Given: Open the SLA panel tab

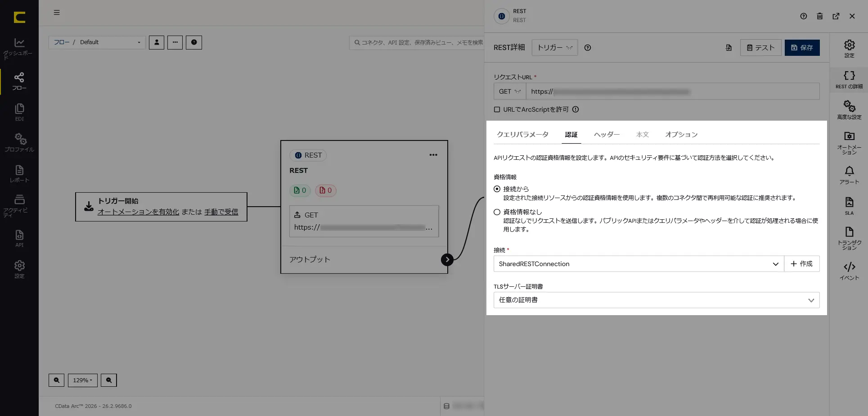Looking at the screenshot, I should pos(849,206).
